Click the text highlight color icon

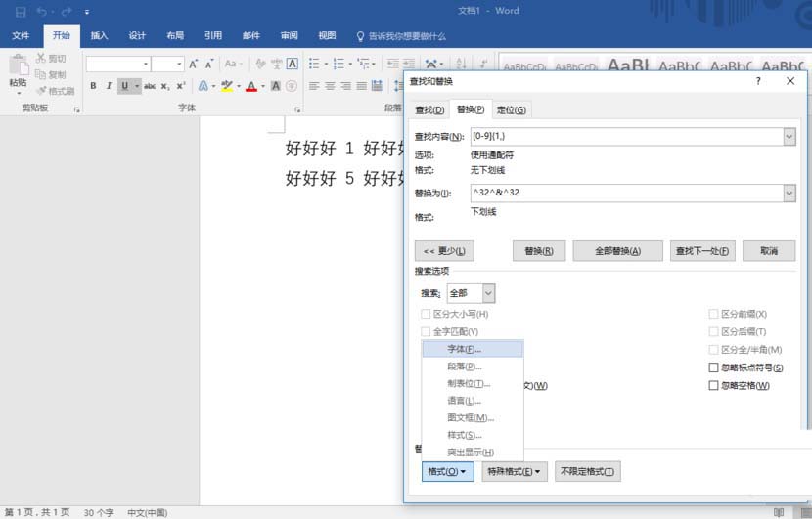tap(227, 86)
